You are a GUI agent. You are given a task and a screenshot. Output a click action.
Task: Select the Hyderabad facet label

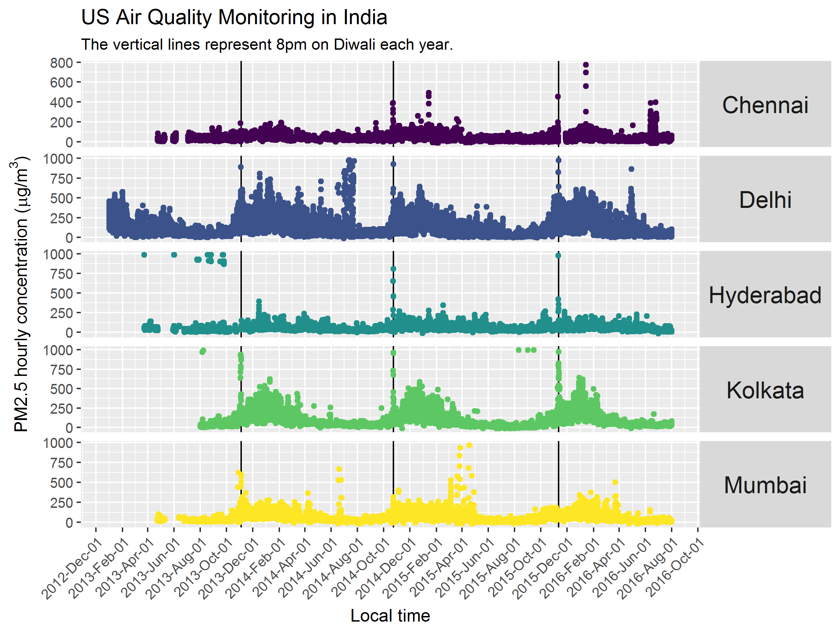(765, 295)
